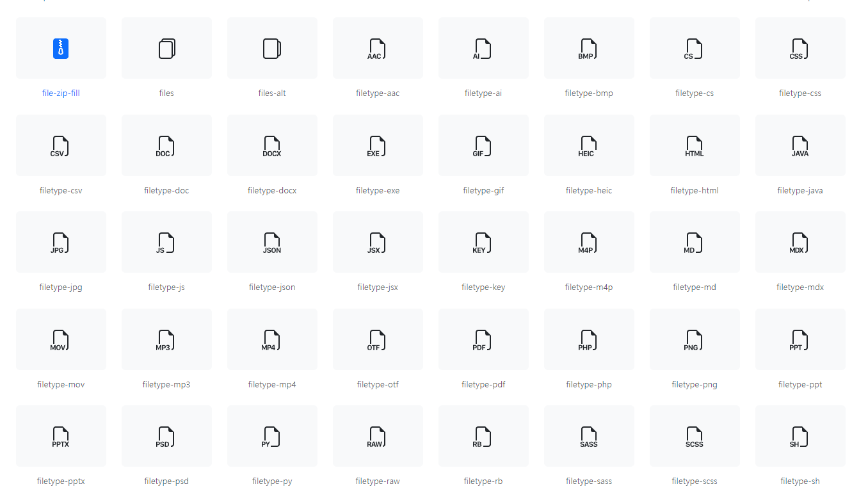Click the 'filetype-docx' text label
The width and height of the screenshot is (868, 493).
[272, 191]
